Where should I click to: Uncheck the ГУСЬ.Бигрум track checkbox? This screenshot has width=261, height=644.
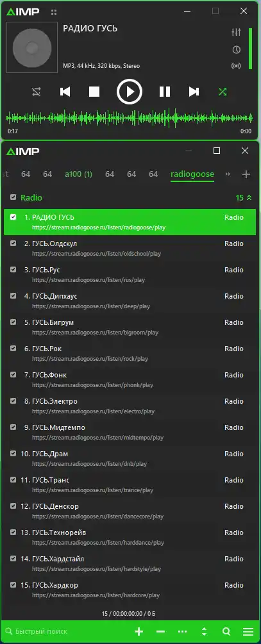point(13,322)
